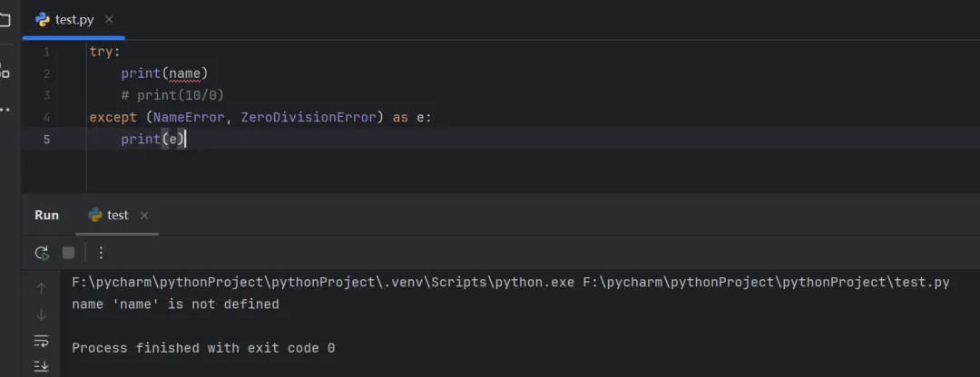
Task: Close the test.py editor tab
Action: (109, 19)
